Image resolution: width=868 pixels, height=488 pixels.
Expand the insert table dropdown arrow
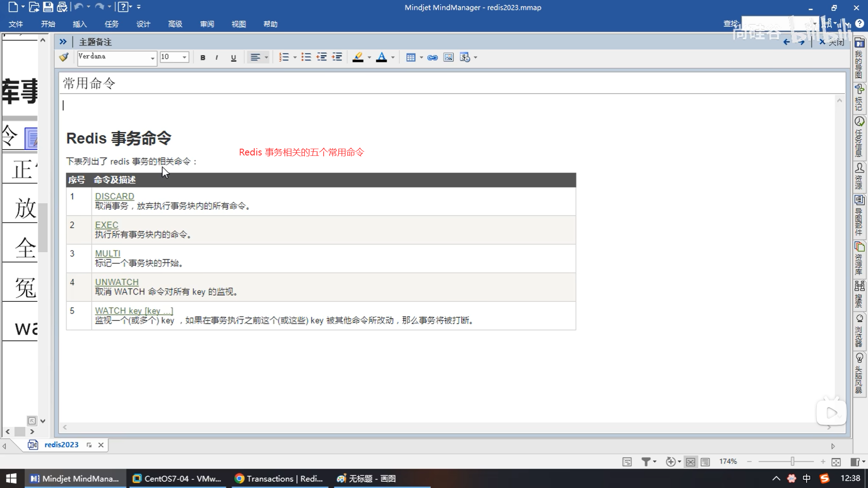point(421,57)
